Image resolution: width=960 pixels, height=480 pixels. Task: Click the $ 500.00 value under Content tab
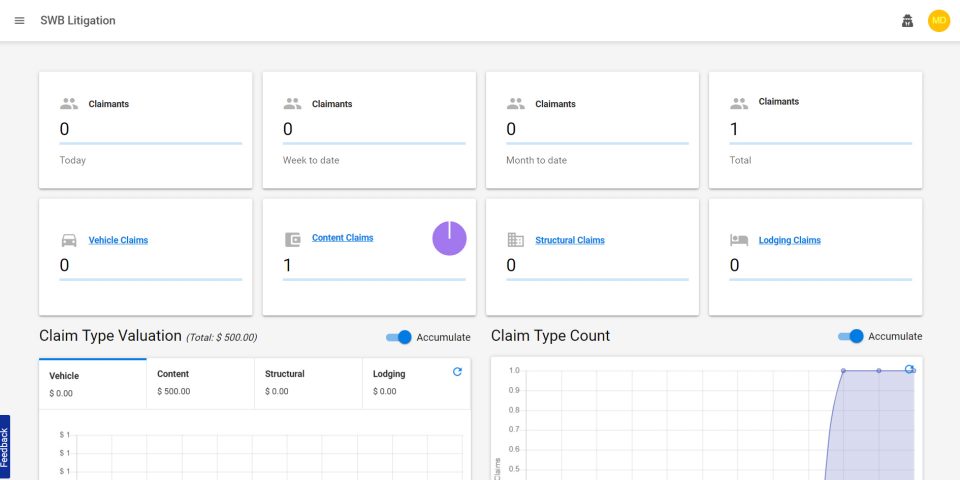174,391
